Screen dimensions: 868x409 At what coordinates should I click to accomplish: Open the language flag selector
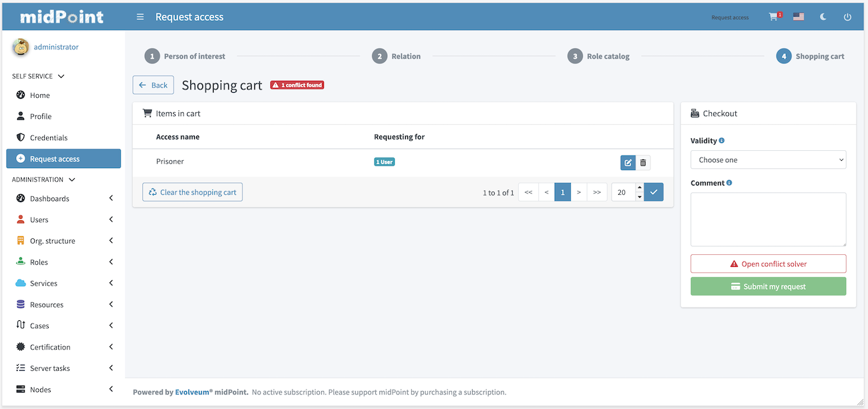(x=799, y=17)
